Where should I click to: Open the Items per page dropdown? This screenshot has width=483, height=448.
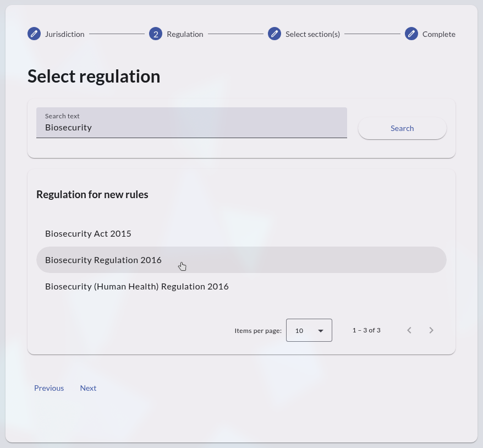(x=309, y=330)
